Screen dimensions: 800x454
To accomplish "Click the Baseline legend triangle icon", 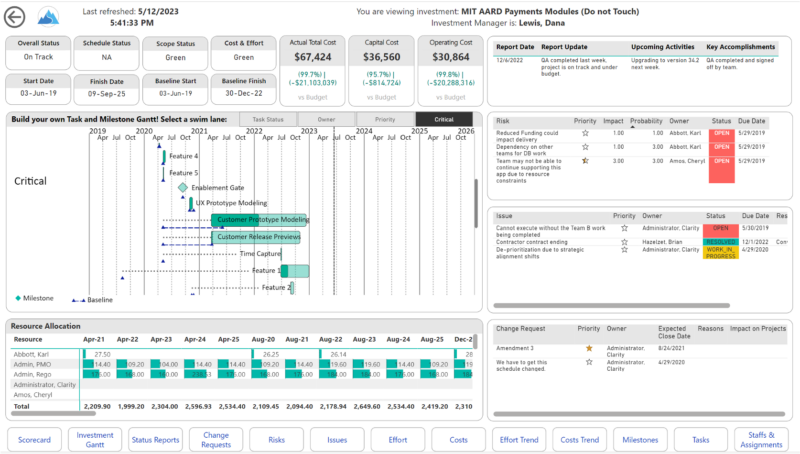I will click(79, 300).
